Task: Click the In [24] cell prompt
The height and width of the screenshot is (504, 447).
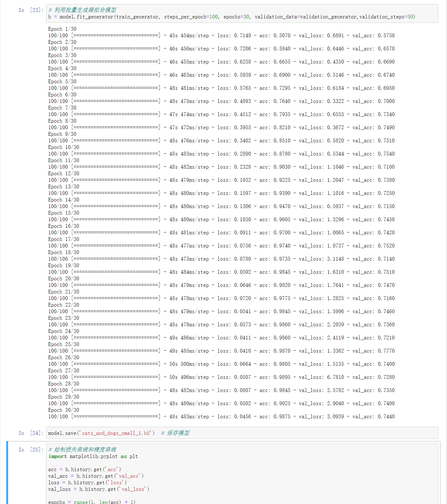Action: click(x=31, y=433)
